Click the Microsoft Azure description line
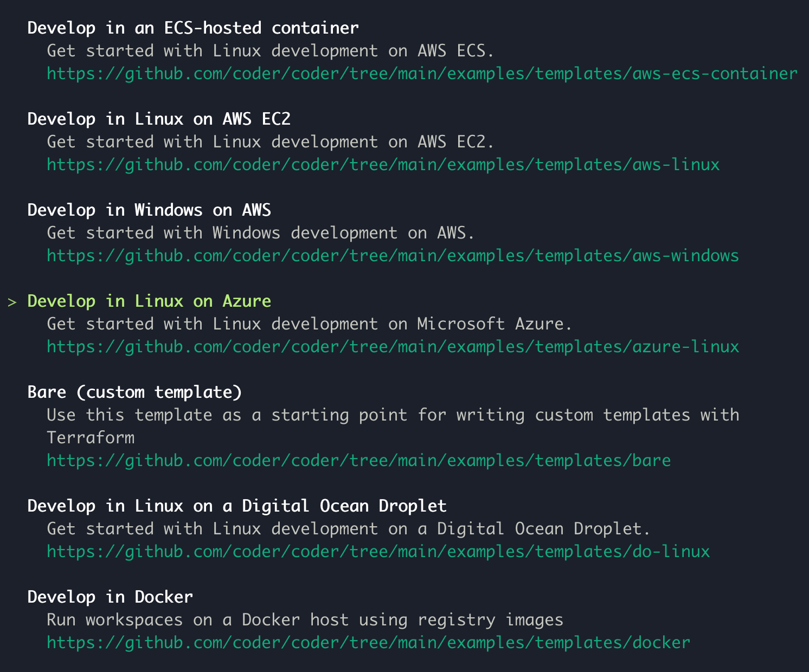This screenshot has width=809, height=672. coord(310,324)
